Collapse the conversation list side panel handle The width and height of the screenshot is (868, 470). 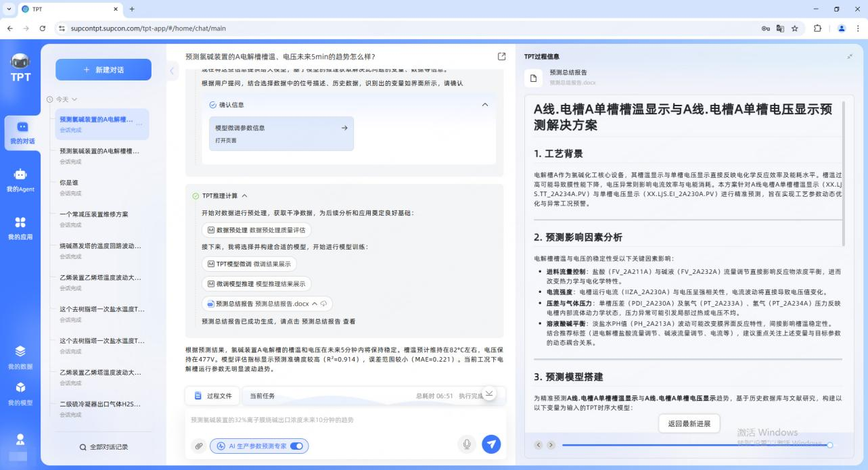tap(171, 70)
